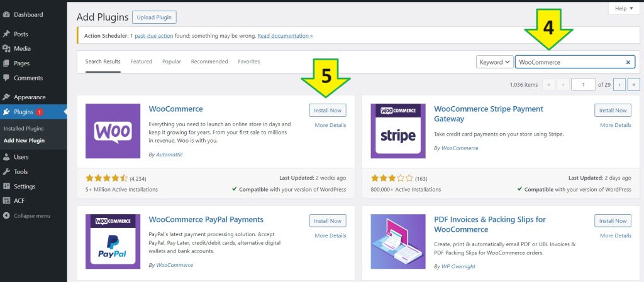The height and width of the screenshot is (282, 644).
Task: Expand the Help panel dropdown
Action: click(x=624, y=9)
